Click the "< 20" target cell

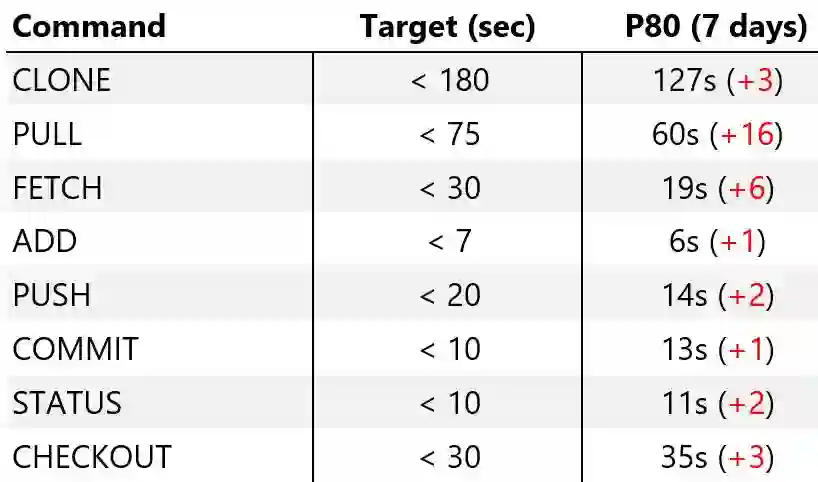click(x=449, y=295)
